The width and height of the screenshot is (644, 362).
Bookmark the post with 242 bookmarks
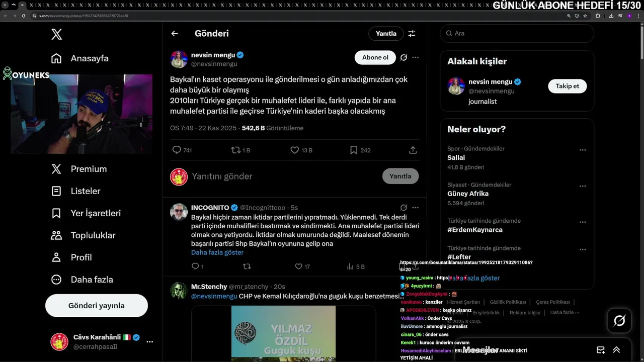pyautogui.click(x=354, y=150)
